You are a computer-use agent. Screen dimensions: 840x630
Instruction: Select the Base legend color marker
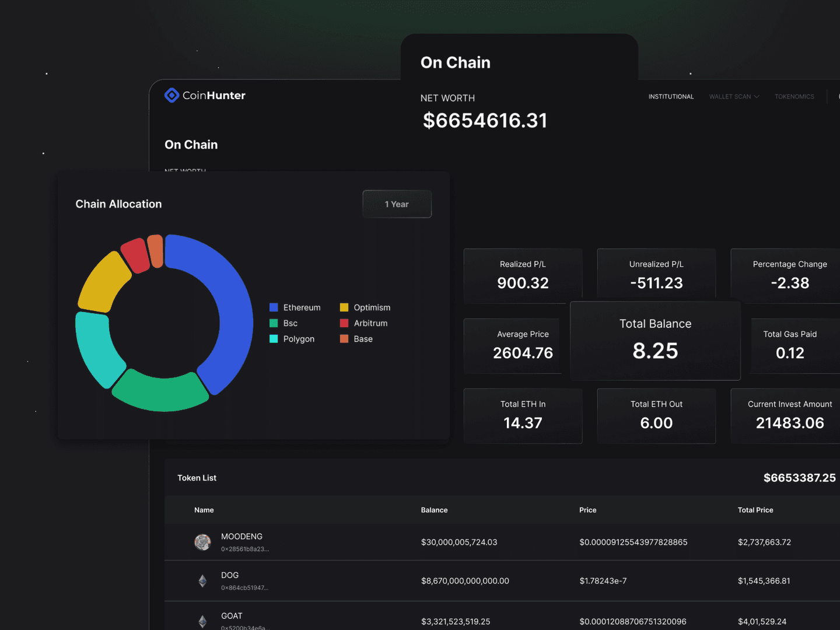(x=344, y=338)
